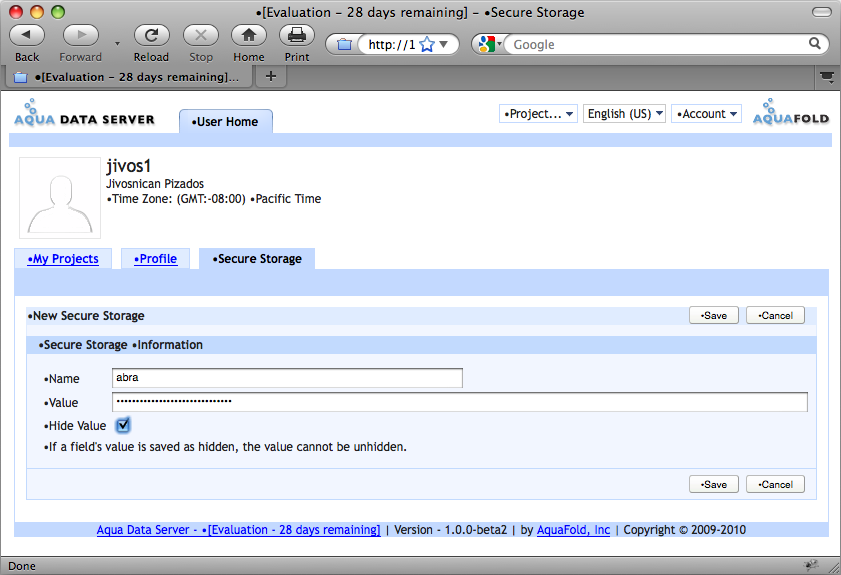The height and width of the screenshot is (575, 841).
Task: Click the Reload page icon
Action: pos(151,35)
